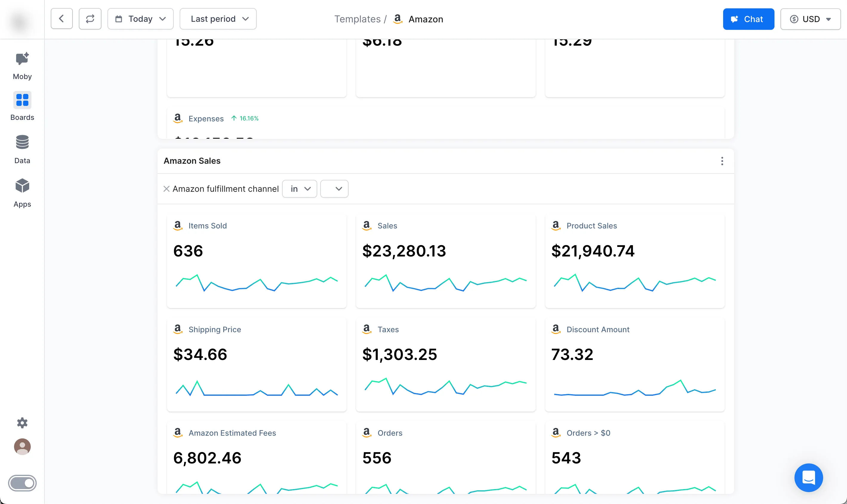This screenshot has width=847, height=504.
Task: Open the Intercom chat bubble widget
Action: click(808, 477)
